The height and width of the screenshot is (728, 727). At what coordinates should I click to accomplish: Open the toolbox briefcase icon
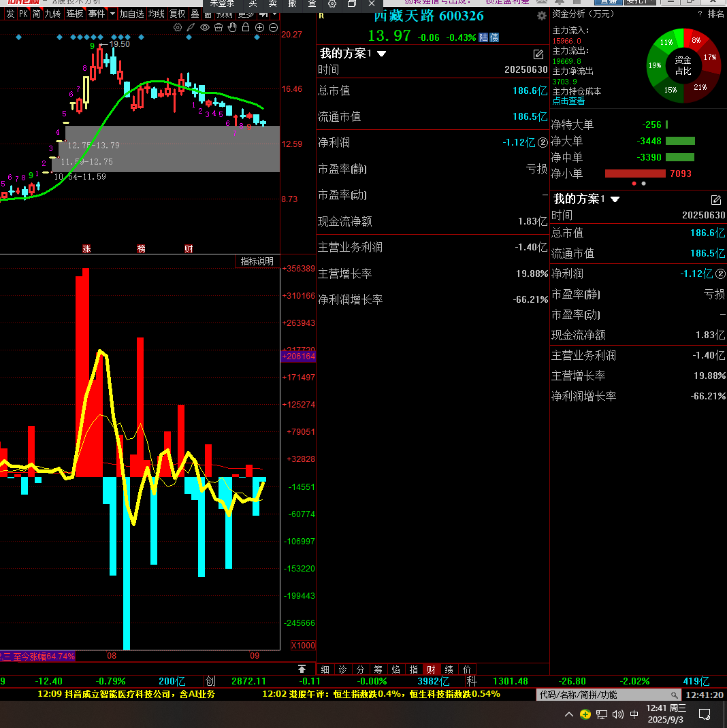coord(219,27)
